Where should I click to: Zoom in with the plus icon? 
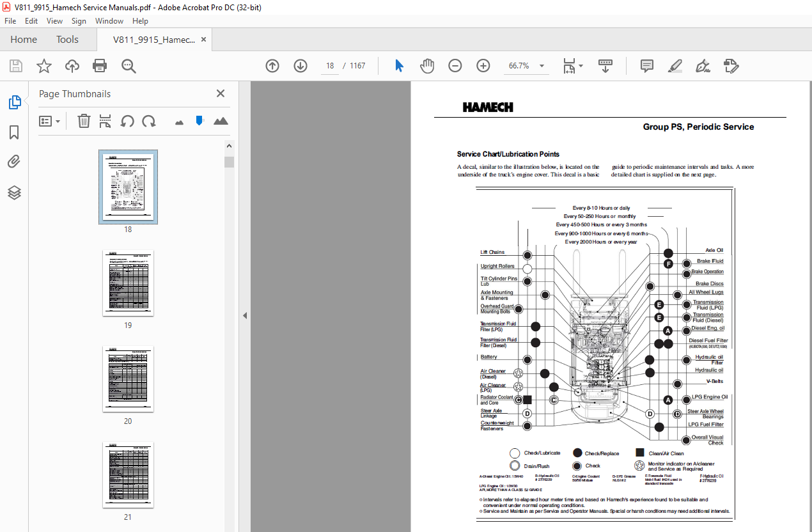(x=483, y=66)
